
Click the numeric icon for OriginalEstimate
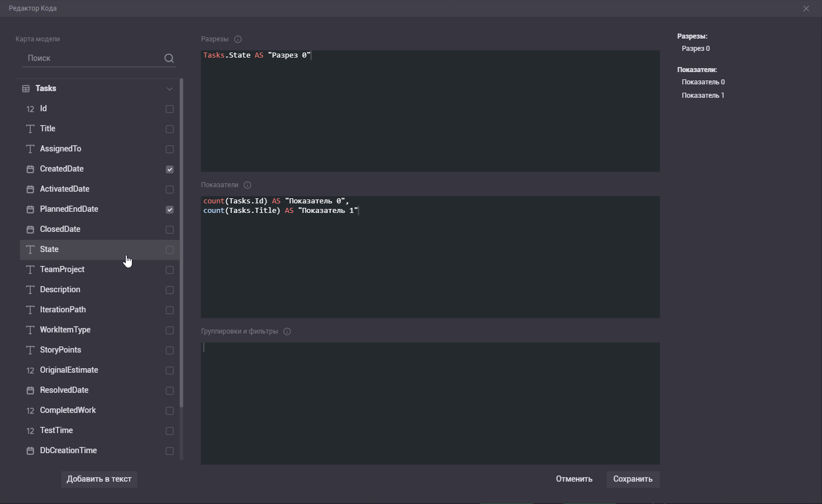[x=30, y=370]
